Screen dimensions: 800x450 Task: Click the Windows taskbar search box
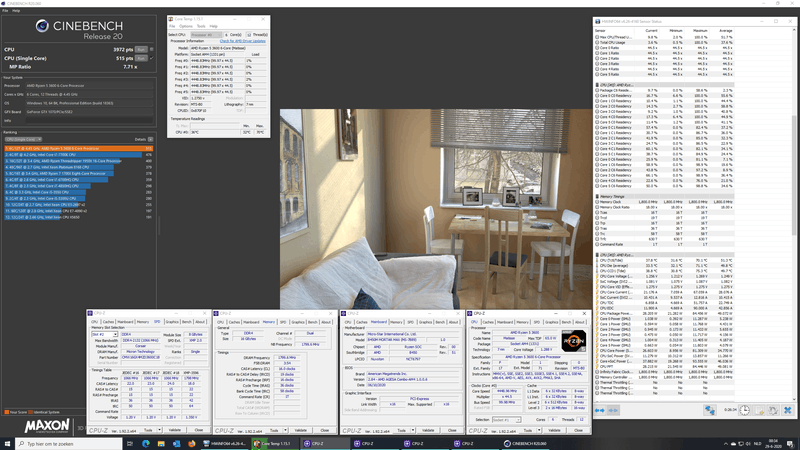click(68, 443)
